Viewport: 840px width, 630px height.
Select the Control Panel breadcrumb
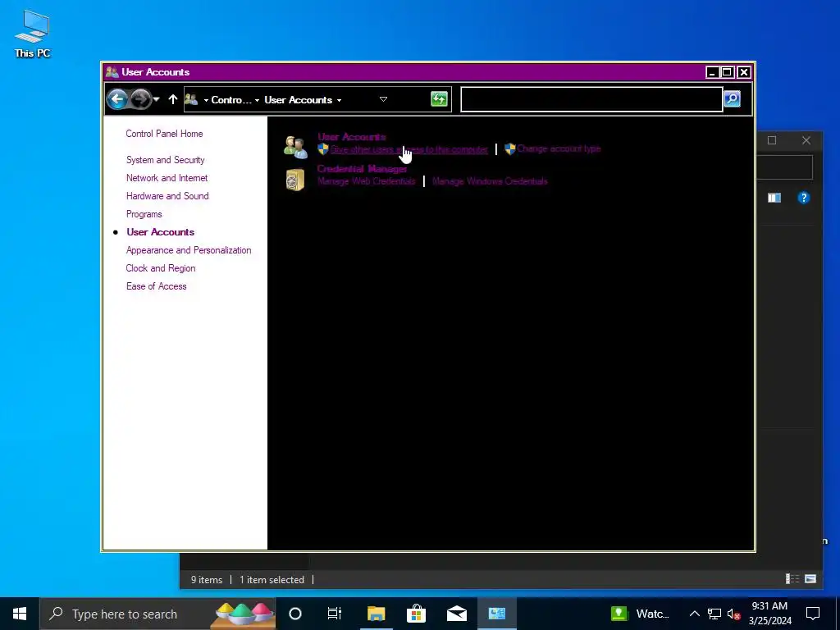coord(231,99)
